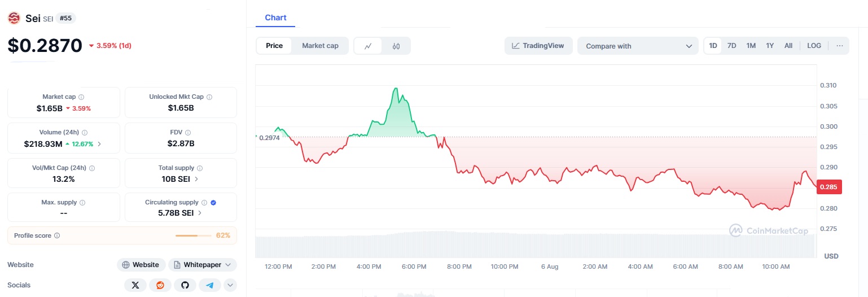Click the 62% profile score text
Screen dimensions: 868x297
click(223, 235)
